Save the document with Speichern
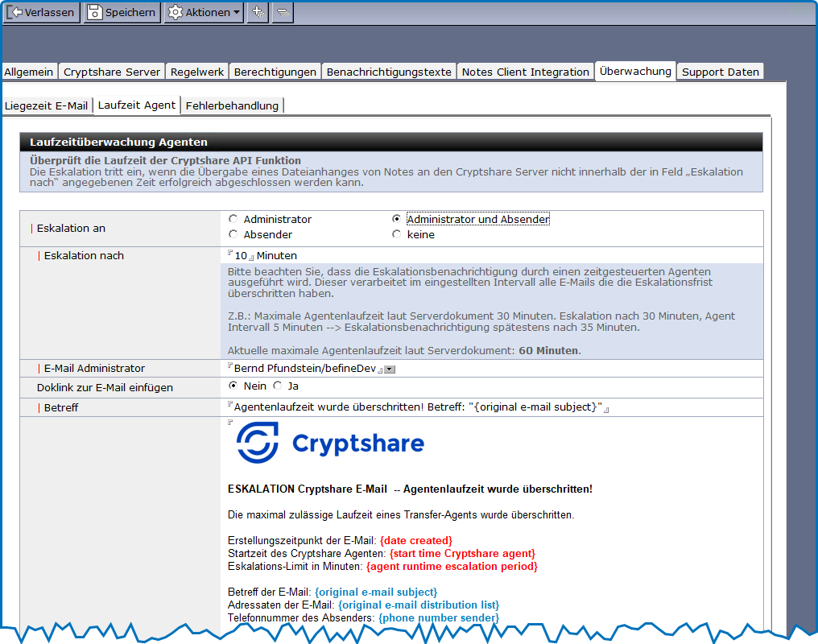The height and width of the screenshot is (644, 818). pyautogui.click(x=122, y=12)
